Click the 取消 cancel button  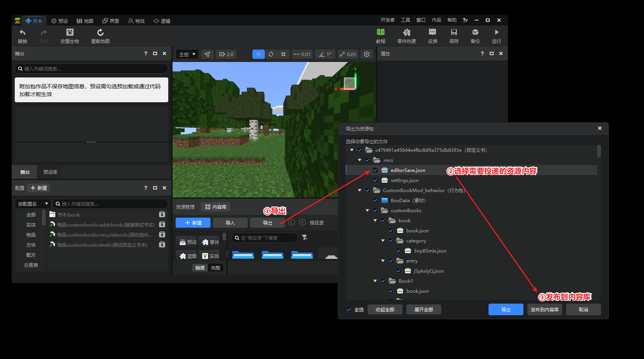coord(584,309)
